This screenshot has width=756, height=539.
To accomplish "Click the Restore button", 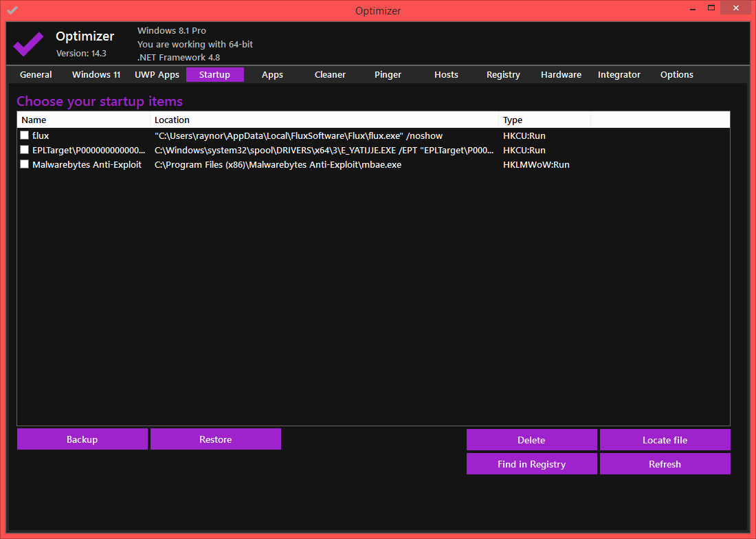I will coord(216,439).
